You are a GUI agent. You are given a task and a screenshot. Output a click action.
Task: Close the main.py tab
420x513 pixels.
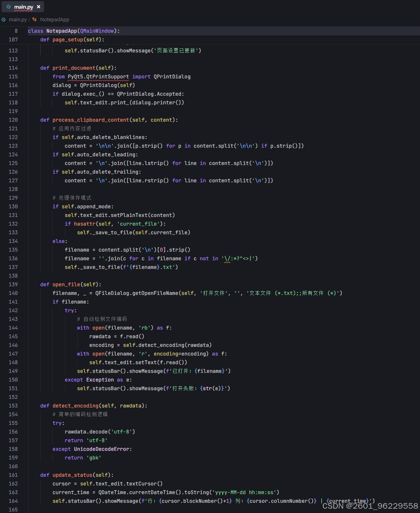(38, 7)
